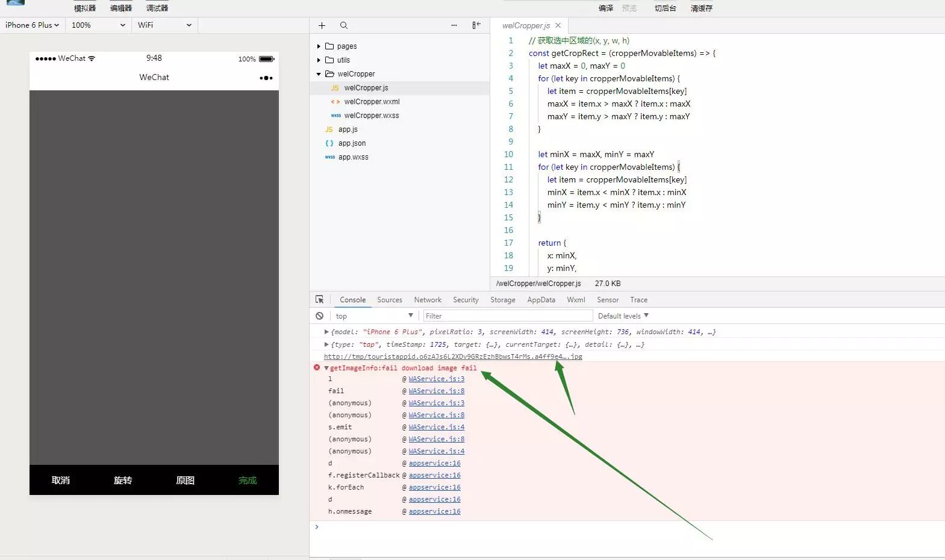
Task: Close the welCropper.js editor tab
Action: (x=558, y=25)
